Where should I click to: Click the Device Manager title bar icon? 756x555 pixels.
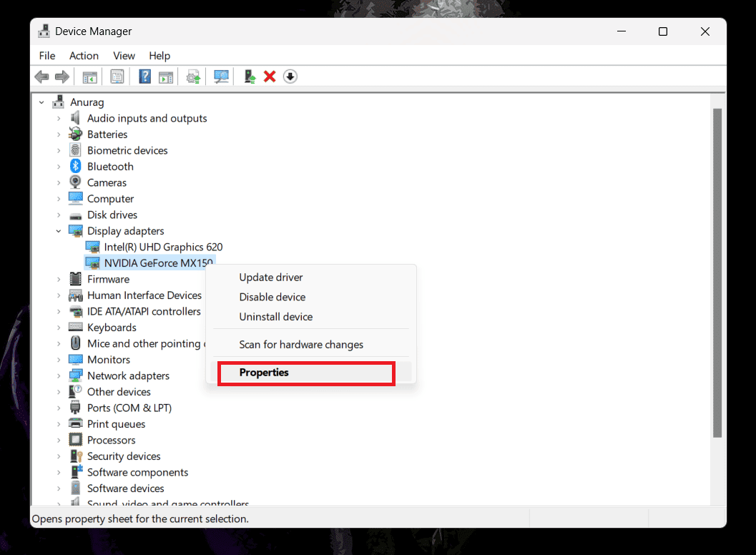(44, 31)
